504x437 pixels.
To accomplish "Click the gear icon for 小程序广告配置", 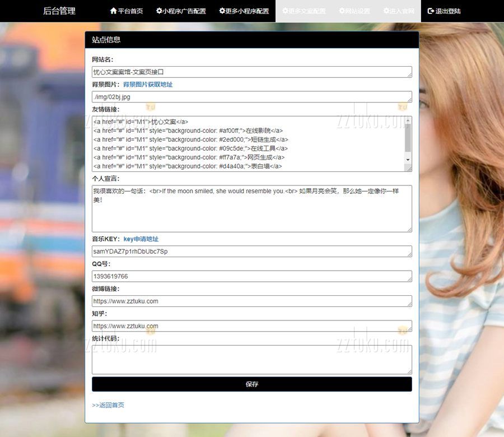I will tap(159, 11).
